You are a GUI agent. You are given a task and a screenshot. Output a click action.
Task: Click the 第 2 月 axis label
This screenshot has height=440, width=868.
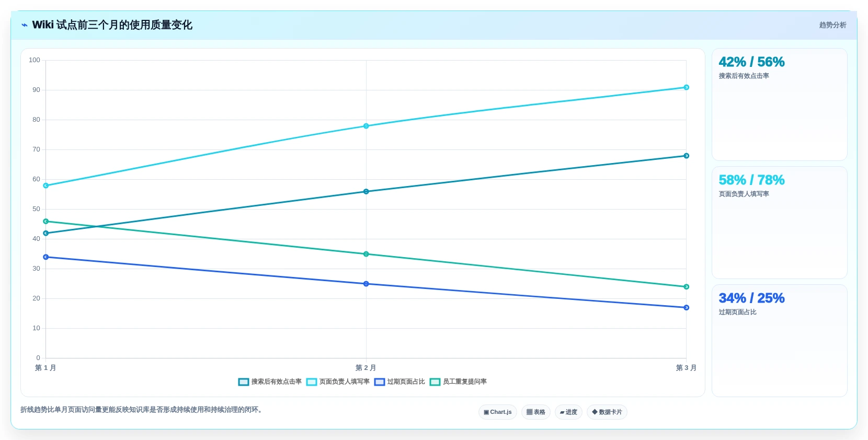tap(366, 368)
